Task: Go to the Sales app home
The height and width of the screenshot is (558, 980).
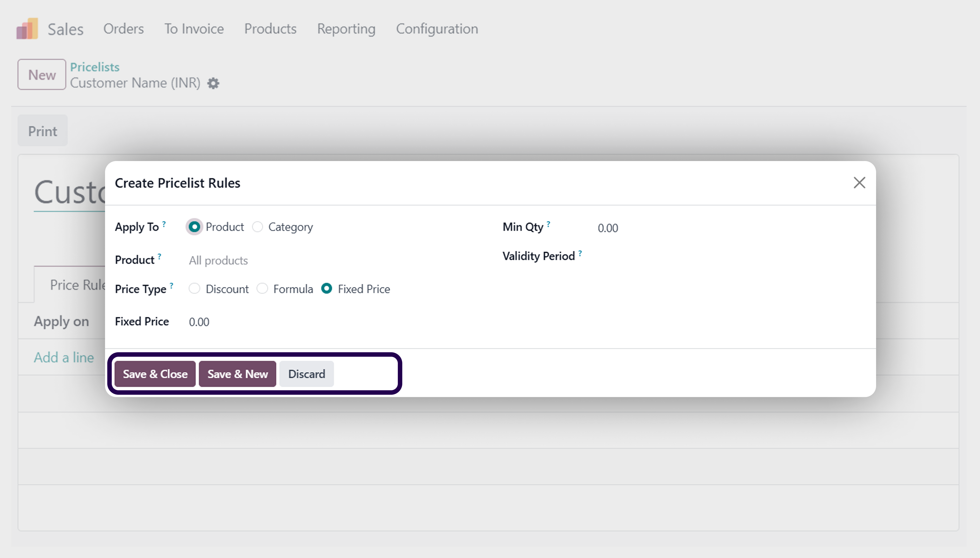Action: (65, 29)
